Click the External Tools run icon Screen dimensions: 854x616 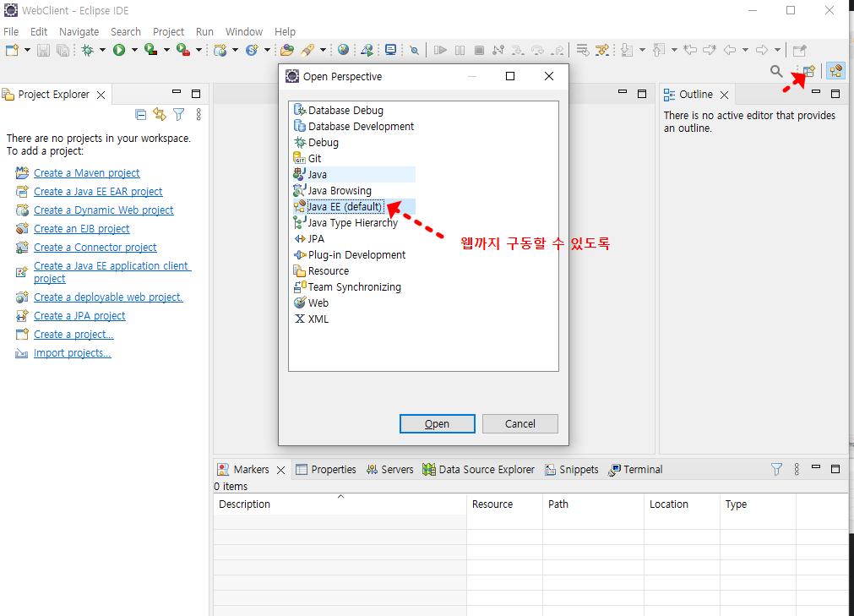pyautogui.click(x=183, y=50)
